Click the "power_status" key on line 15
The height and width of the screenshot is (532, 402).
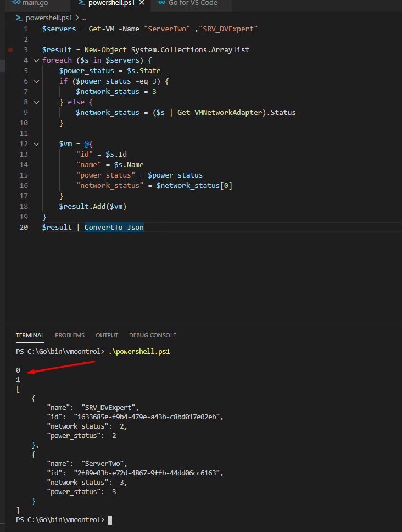tap(105, 175)
